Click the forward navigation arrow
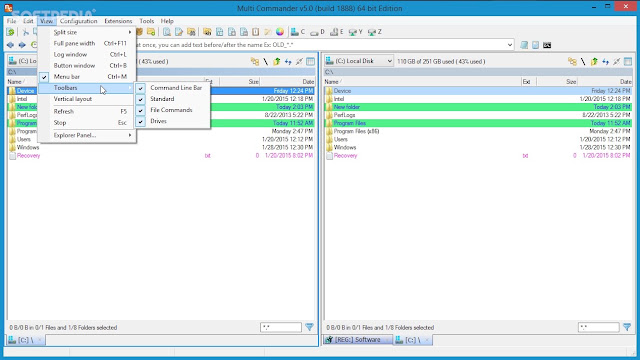This screenshot has height=360, width=640. click(22, 45)
